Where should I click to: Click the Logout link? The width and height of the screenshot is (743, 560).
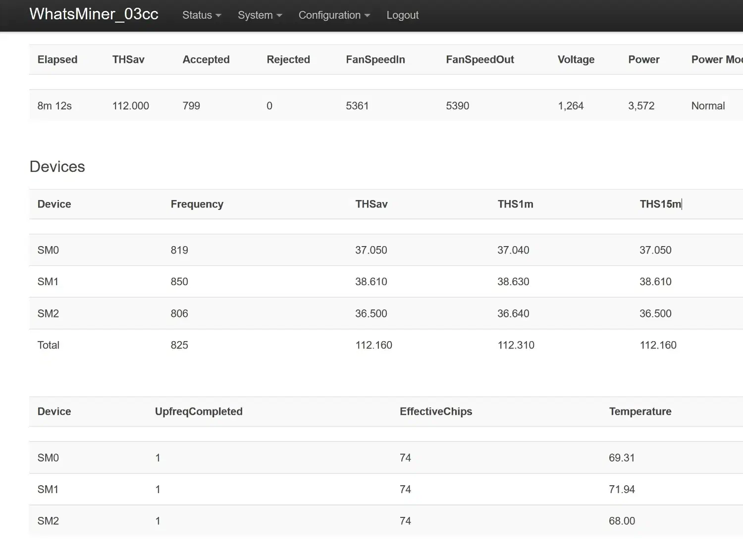(402, 15)
